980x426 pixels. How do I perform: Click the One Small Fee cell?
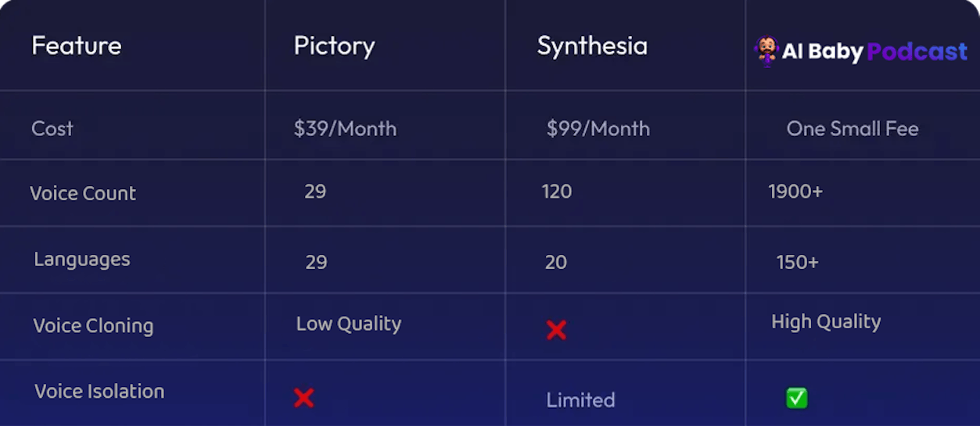click(x=853, y=129)
